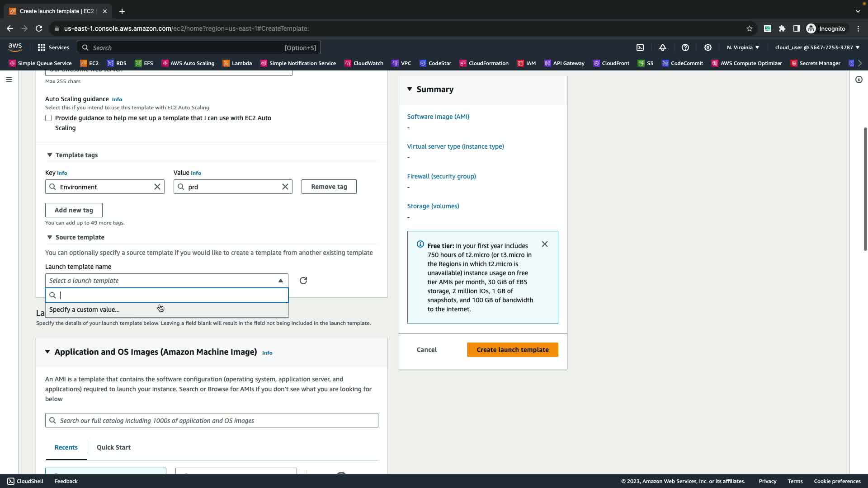Collapse the Source template section
Screen dimensions: 868x488
50,237
